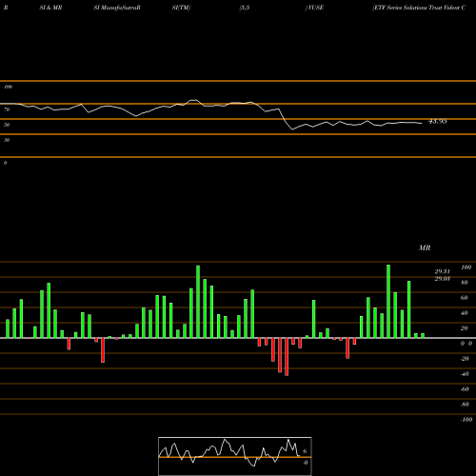Click the '29.08' value label
The width and height of the screenshot is (476, 476).
point(443,279)
